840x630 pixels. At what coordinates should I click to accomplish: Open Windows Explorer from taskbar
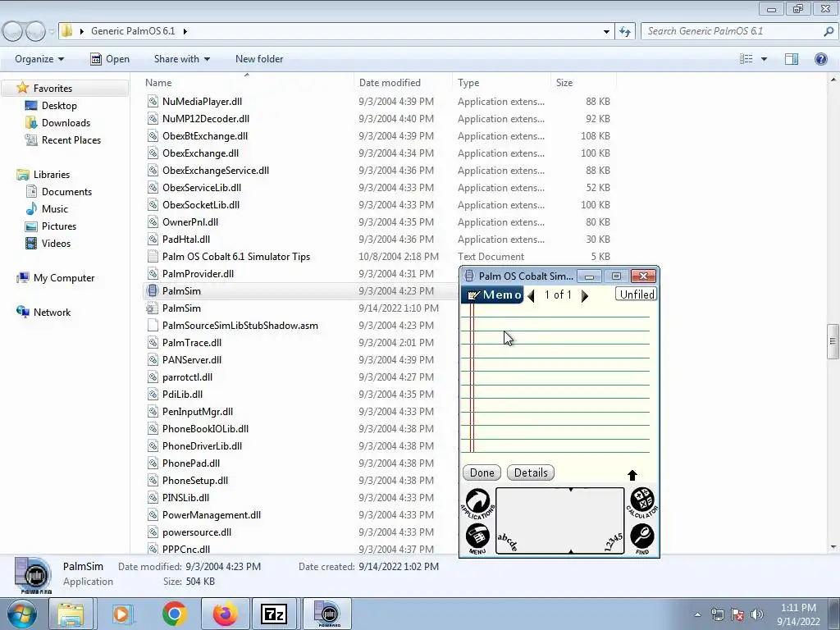pyautogui.click(x=71, y=614)
